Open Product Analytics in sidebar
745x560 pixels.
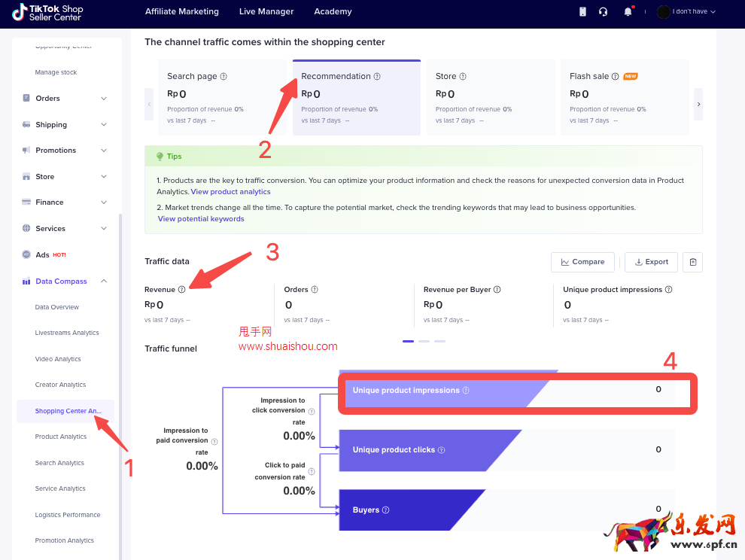click(x=61, y=437)
